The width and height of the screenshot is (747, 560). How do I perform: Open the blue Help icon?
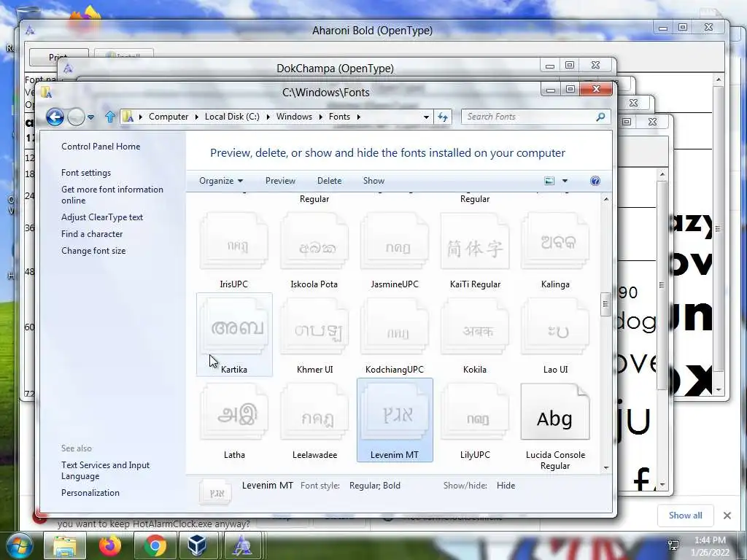(595, 181)
